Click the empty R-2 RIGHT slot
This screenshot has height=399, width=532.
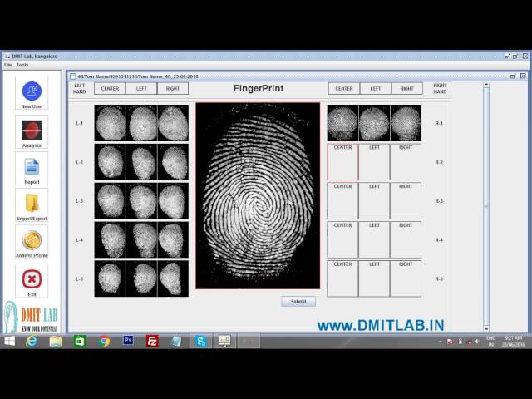tap(406, 162)
